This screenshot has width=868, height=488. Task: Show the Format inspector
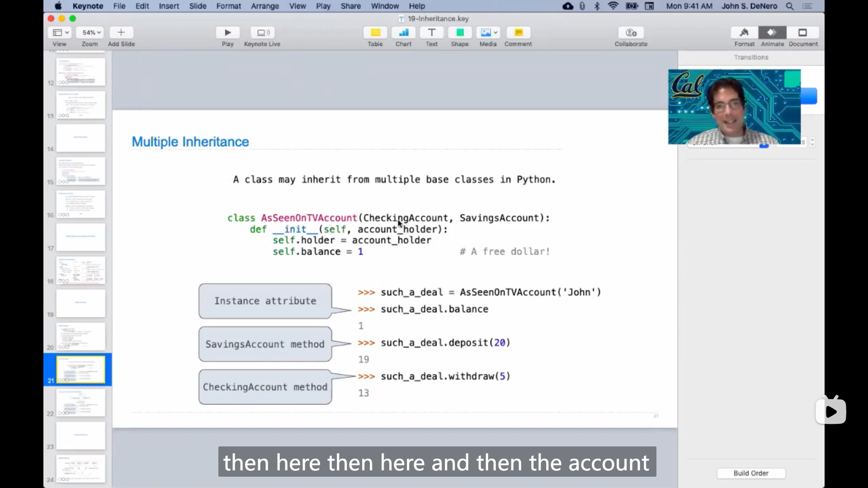[744, 33]
